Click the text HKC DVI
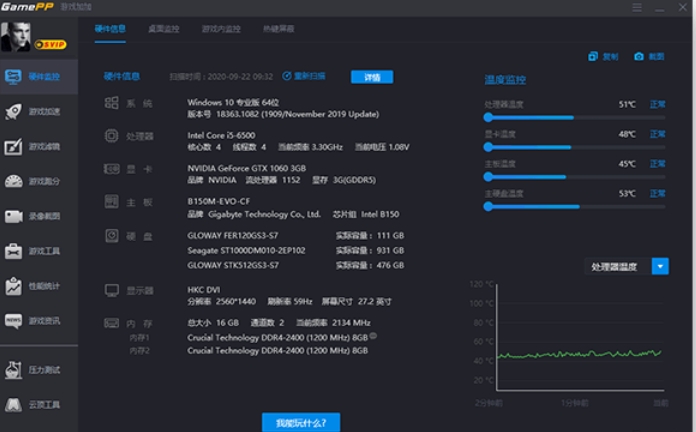This screenshot has width=696, height=432. point(203,289)
